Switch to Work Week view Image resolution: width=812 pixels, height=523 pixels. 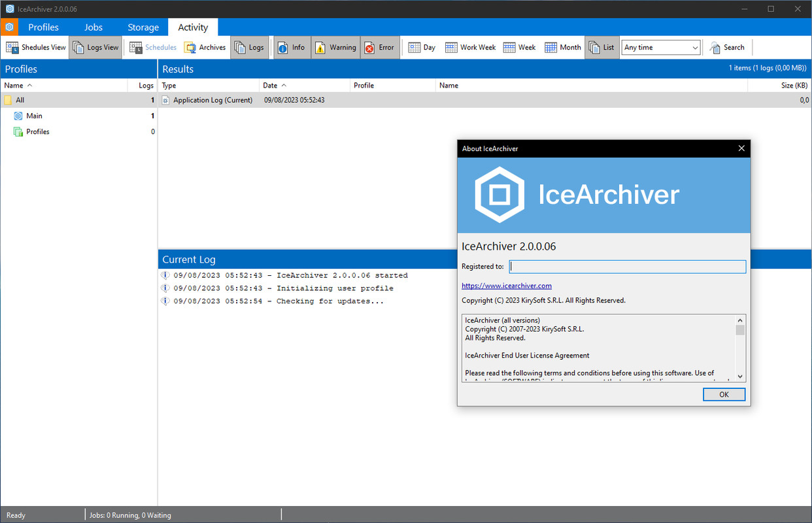pos(470,47)
